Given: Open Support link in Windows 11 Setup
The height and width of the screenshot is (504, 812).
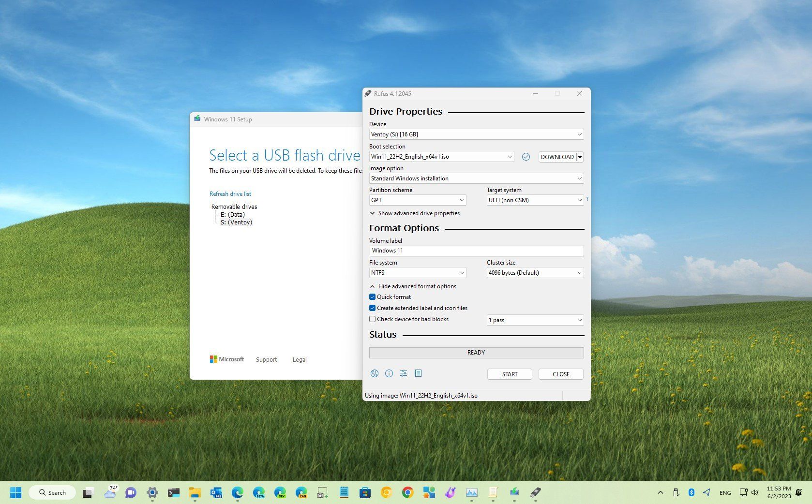Looking at the screenshot, I should pyautogui.click(x=267, y=360).
